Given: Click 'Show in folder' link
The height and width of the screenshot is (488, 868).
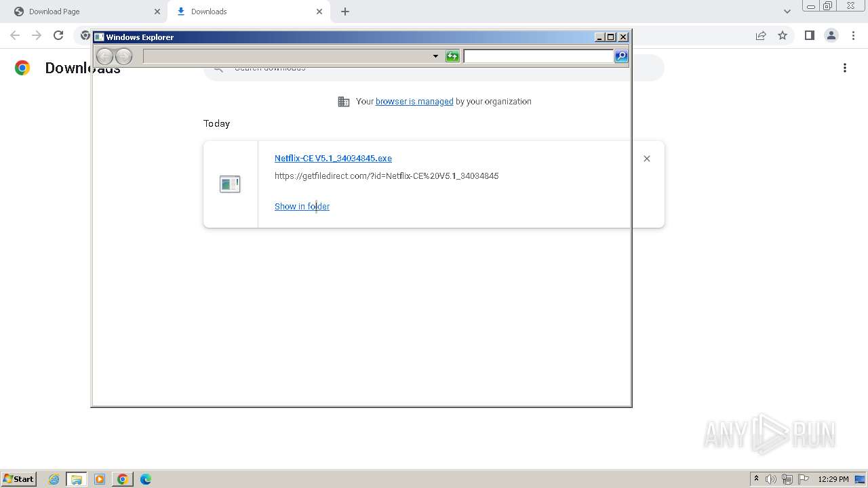Looking at the screenshot, I should 302,207.
